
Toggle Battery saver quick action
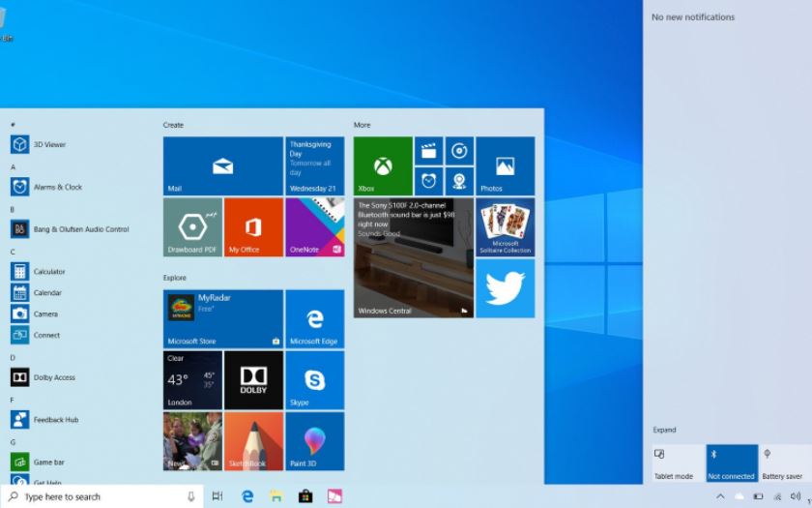[786, 463]
